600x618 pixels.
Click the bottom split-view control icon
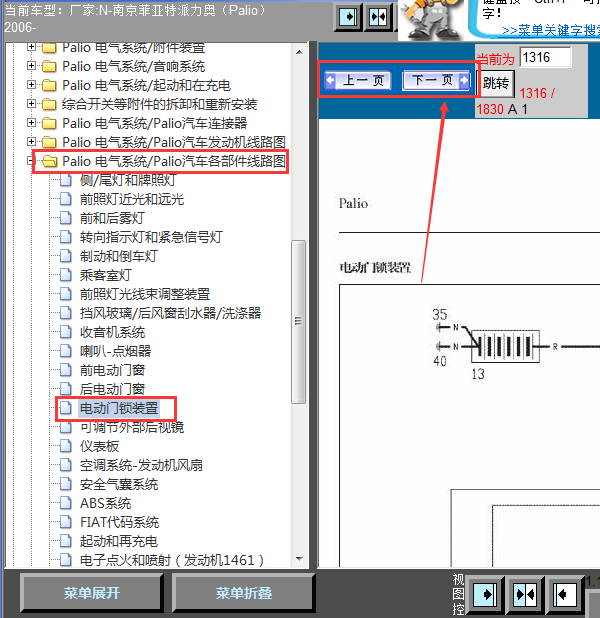pyautogui.click(x=525, y=594)
